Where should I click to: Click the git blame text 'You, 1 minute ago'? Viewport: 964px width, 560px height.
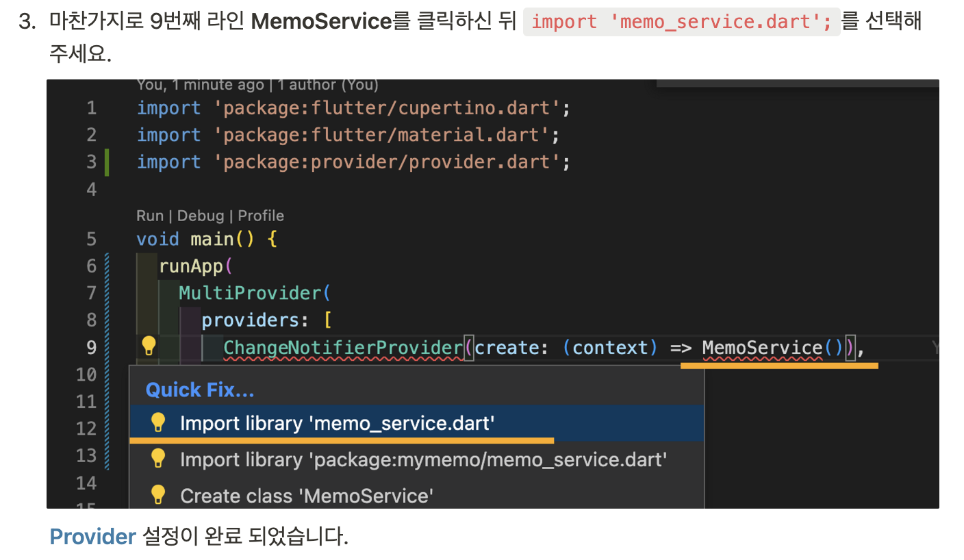point(201,85)
